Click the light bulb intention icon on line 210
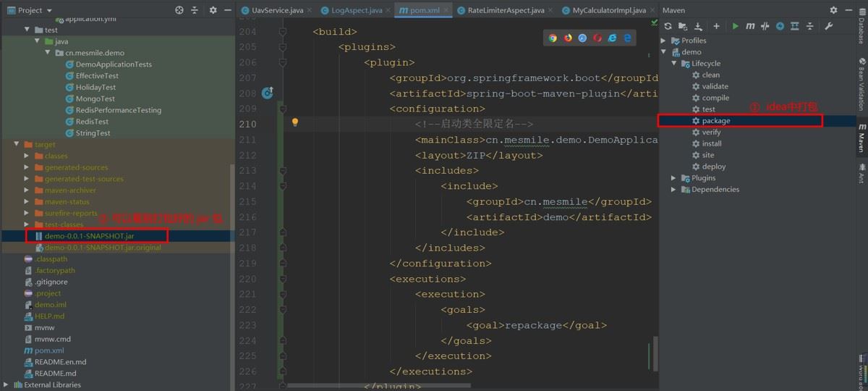Screen dimensions: 868x391 tap(295, 122)
